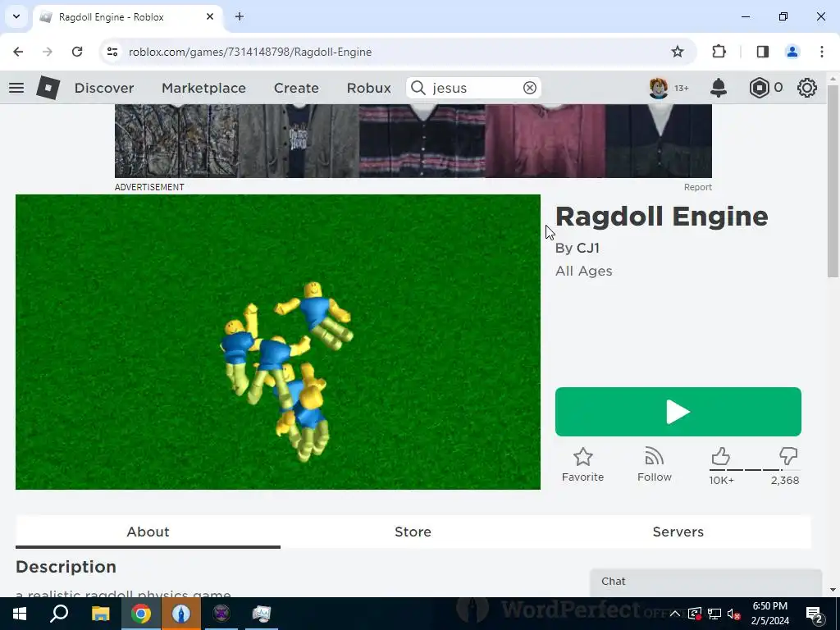Open the Discover menu item

[104, 88]
